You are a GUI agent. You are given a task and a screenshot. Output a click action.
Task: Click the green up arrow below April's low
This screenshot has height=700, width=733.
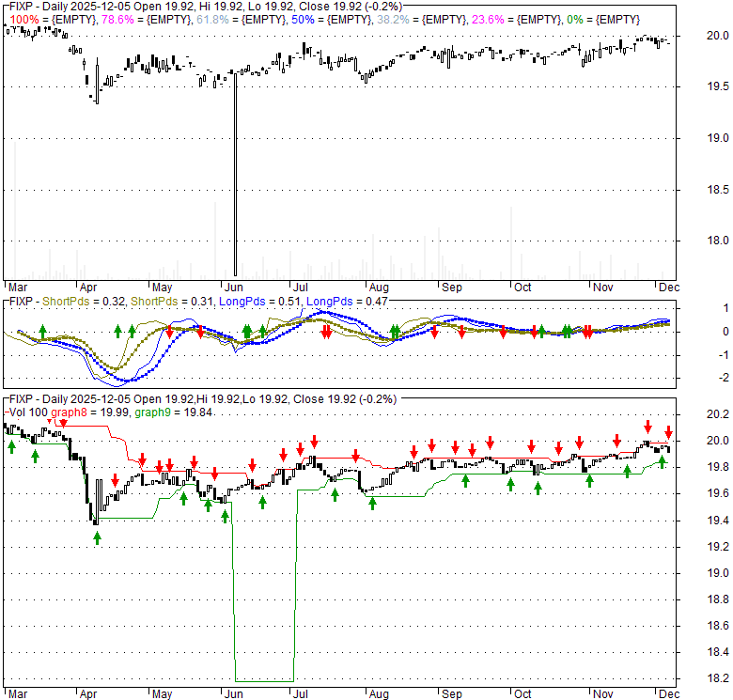(97, 537)
